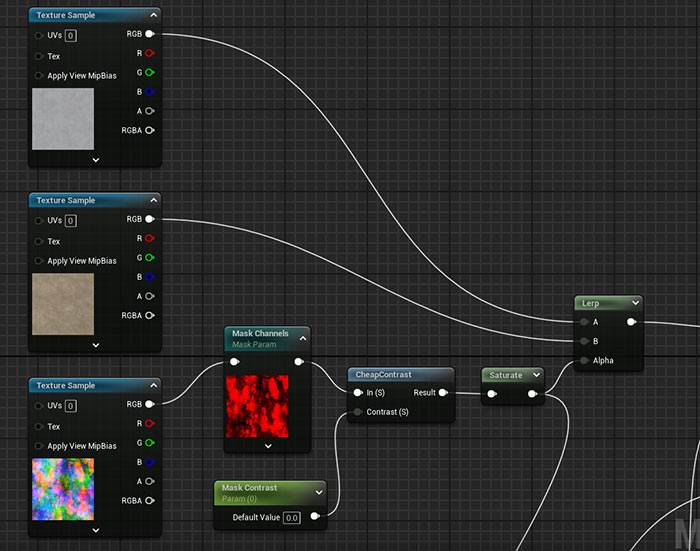Click the Mask Contrast Default Value field
The image size is (700, 551).
[x=291, y=517]
